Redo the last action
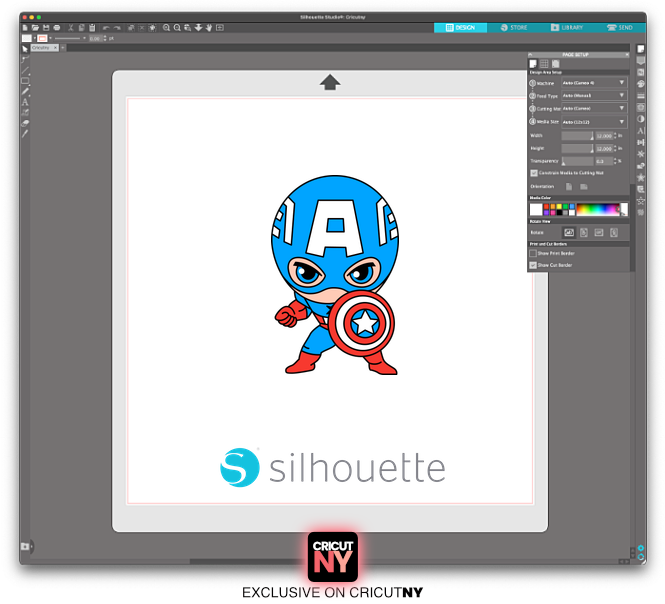Screen dimensions: 665x604 (117, 28)
